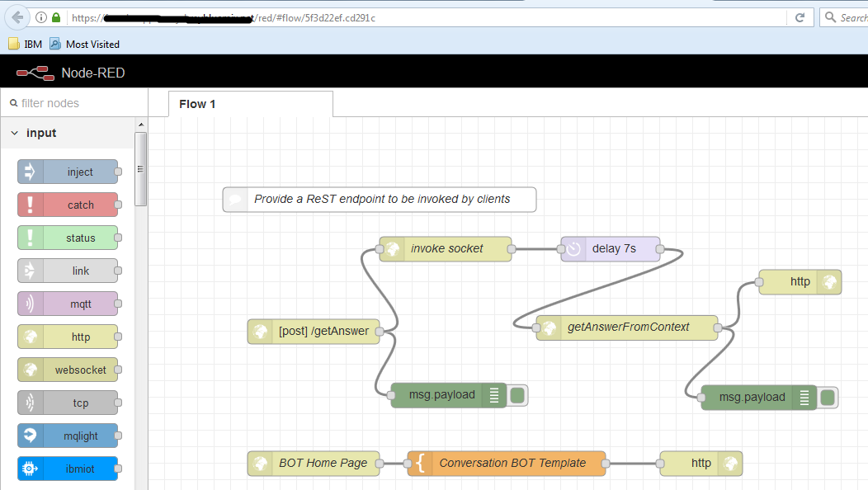868x490 pixels.
Task: Select the getAnswerFromContext node
Action: point(627,327)
